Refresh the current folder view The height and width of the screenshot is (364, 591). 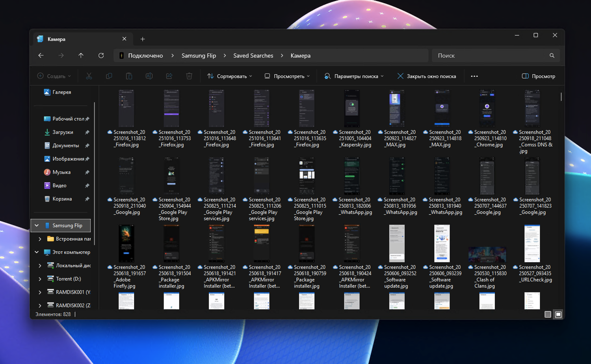(101, 55)
